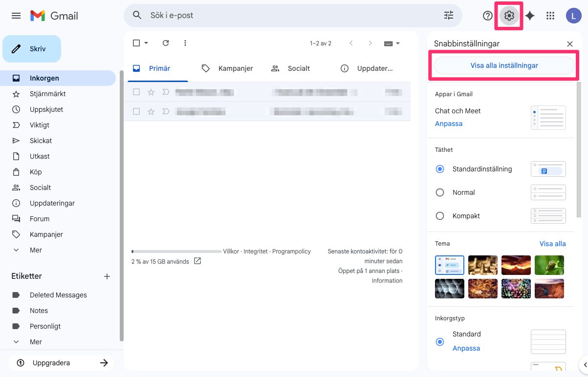This screenshot has width=588, height=377.
Task: Select all emails with the checkbox
Action: pyautogui.click(x=135, y=43)
